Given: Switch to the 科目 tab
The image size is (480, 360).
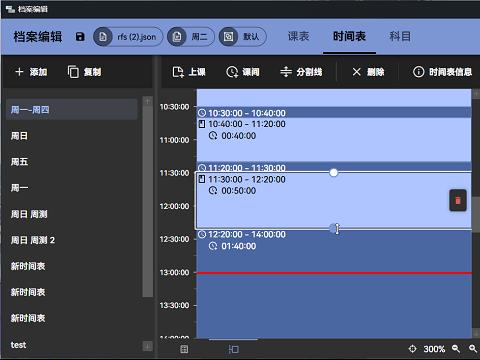Looking at the screenshot, I should pyautogui.click(x=400, y=37).
